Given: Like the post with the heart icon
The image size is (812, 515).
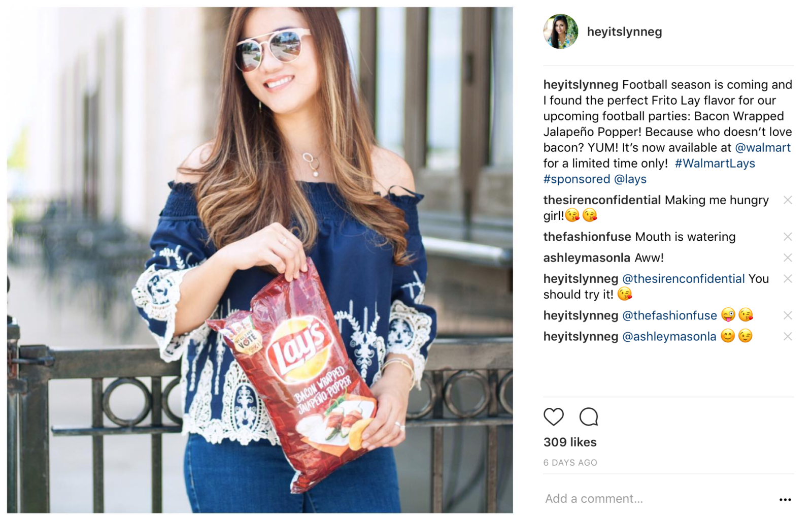Looking at the screenshot, I should tap(553, 417).
